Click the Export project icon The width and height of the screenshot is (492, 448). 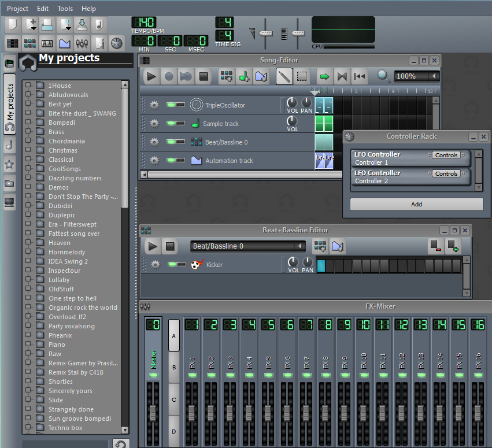coord(82,25)
